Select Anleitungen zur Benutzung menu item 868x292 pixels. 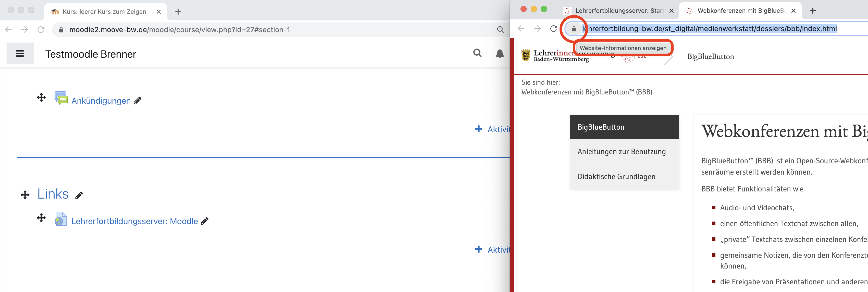tap(621, 152)
